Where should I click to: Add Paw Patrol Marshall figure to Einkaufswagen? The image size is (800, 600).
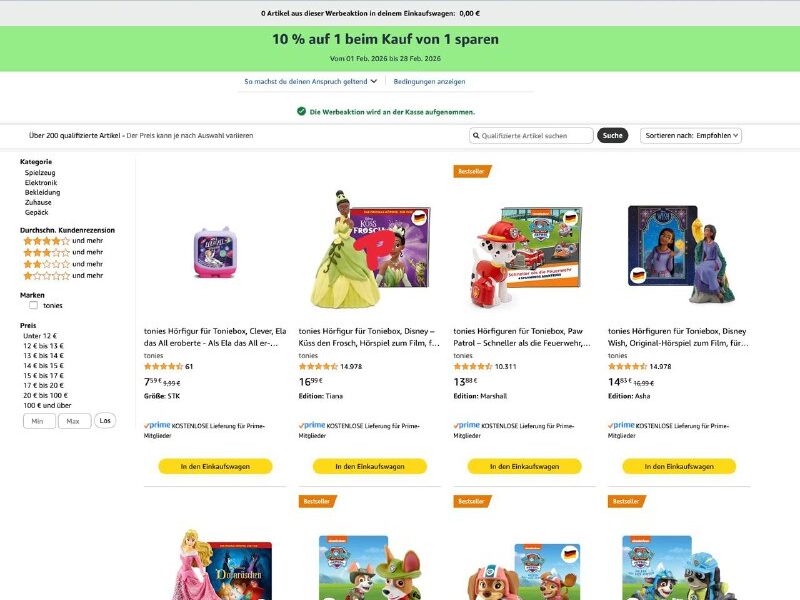tap(524, 466)
